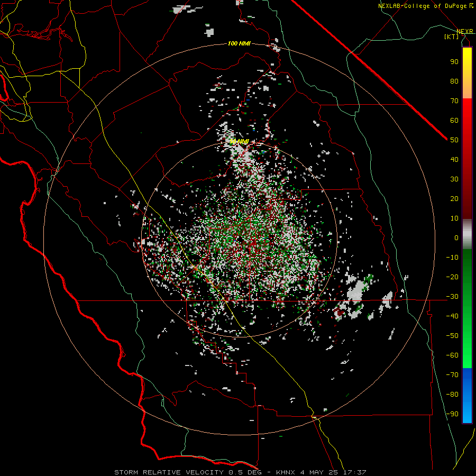The width and height of the screenshot is (476, 476).
Task: Select the 60 value on the velocity scale
Action: coord(454,120)
